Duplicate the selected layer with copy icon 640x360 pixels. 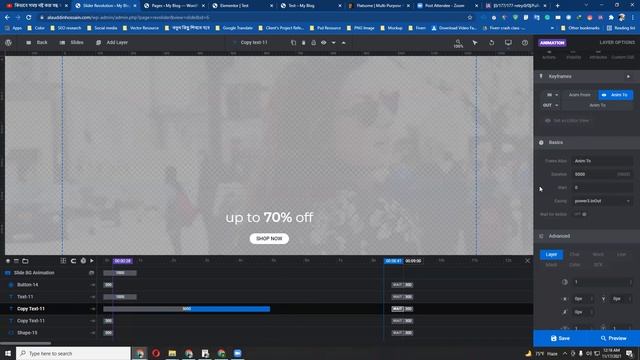point(293,42)
